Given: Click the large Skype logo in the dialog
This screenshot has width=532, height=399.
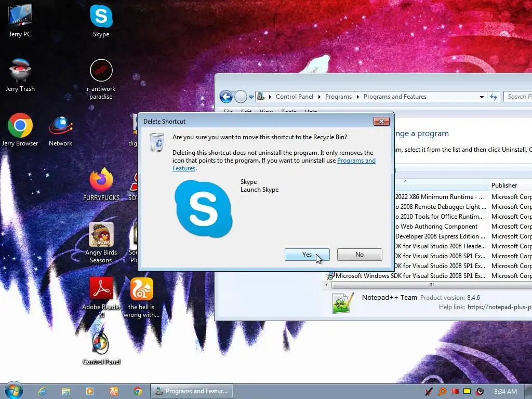Looking at the screenshot, I should coord(204,209).
